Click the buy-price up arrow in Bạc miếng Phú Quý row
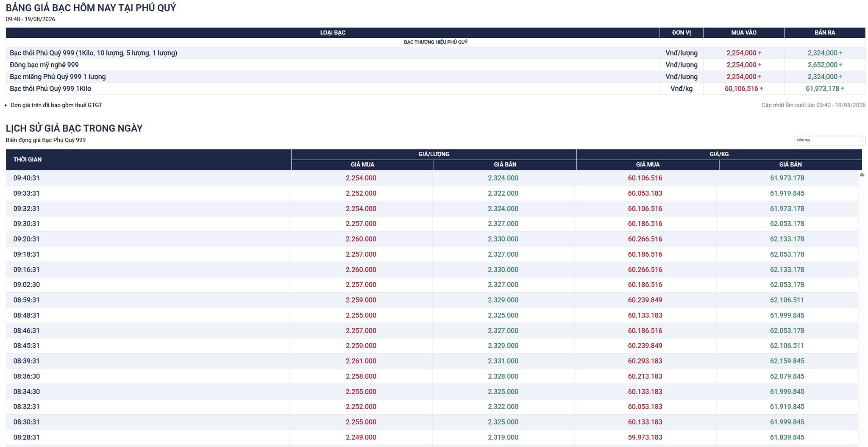This screenshot has height=447, width=868. 759,77
